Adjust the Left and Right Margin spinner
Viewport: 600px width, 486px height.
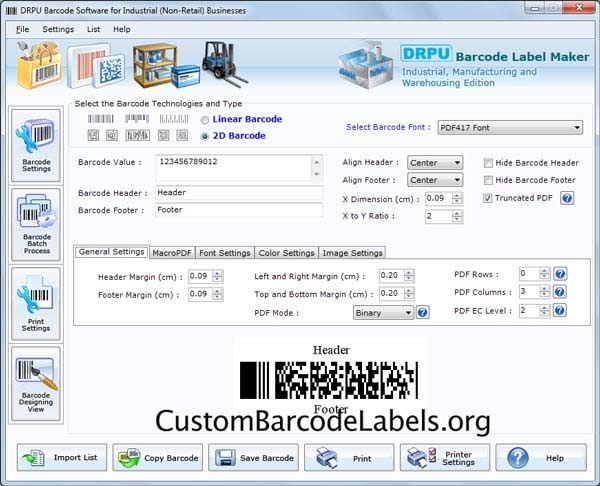pos(409,275)
